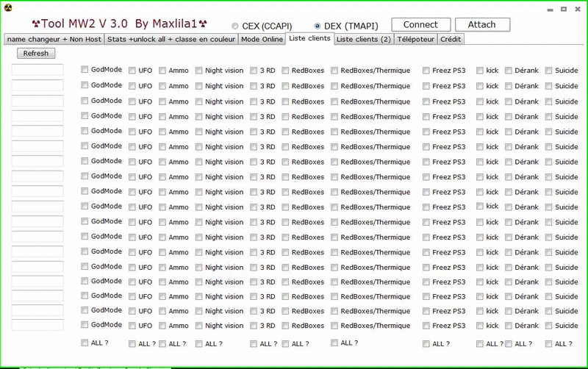The height and width of the screenshot is (369, 588).
Task: Switch to Liste clients (2) tab
Action: click(x=363, y=39)
